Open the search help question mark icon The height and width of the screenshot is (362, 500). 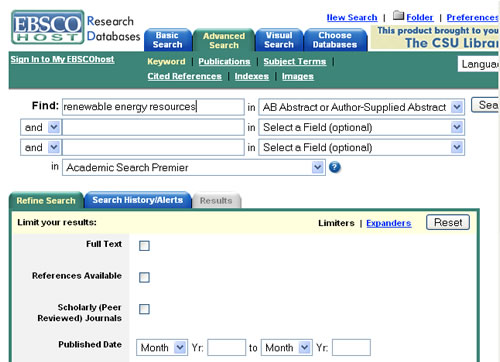click(335, 167)
